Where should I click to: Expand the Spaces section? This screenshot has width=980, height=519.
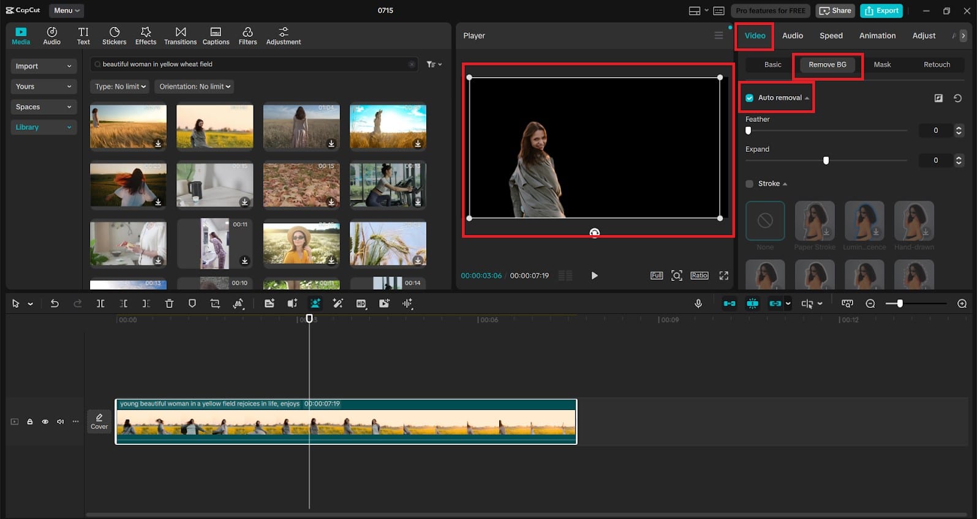click(x=43, y=106)
